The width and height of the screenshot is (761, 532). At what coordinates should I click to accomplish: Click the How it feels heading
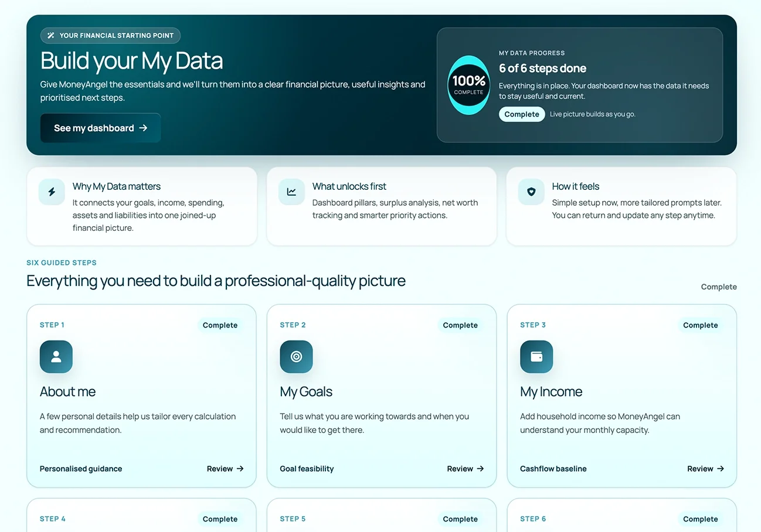click(x=576, y=186)
